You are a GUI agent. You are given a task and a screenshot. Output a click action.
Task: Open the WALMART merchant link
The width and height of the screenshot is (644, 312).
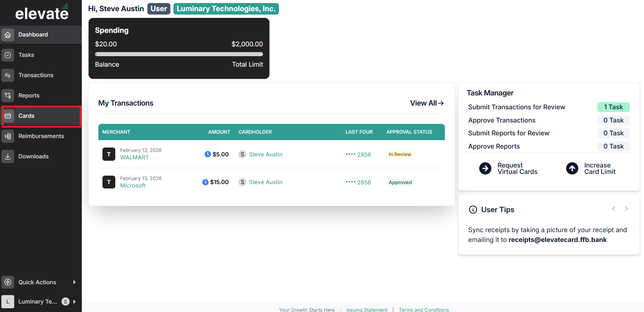tap(134, 157)
